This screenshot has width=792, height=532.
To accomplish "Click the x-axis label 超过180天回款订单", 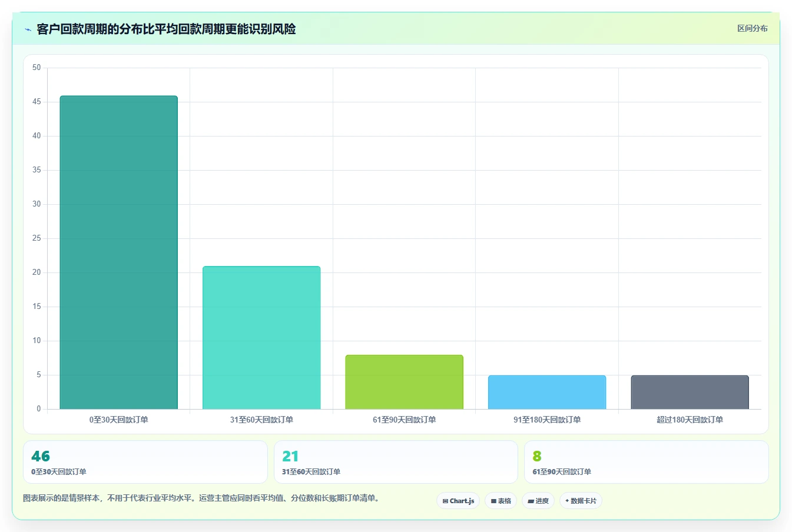I will pos(690,420).
